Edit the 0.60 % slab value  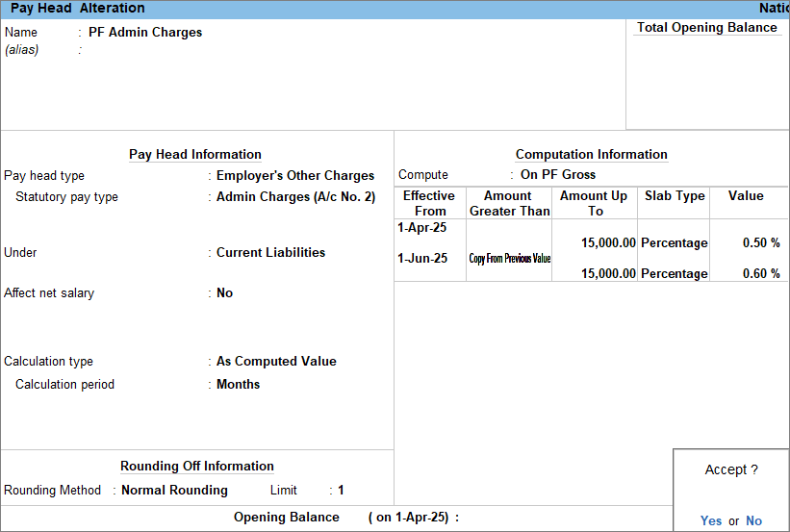[x=760, y=274]
